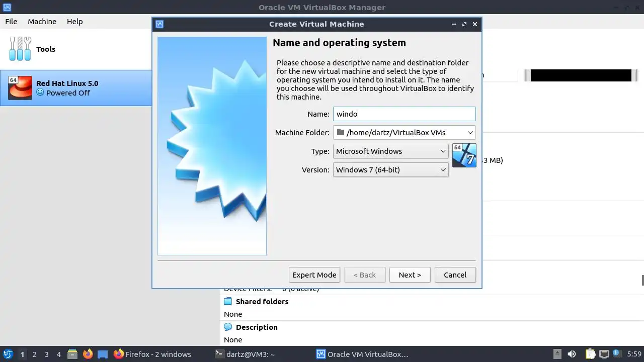
Task: Click the folder icon in Machine Folder field
Action: (x=341, y=132)
